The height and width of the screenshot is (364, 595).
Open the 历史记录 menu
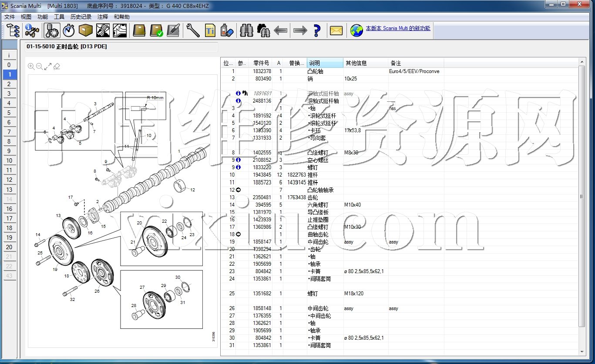click(x=81, y=17)
